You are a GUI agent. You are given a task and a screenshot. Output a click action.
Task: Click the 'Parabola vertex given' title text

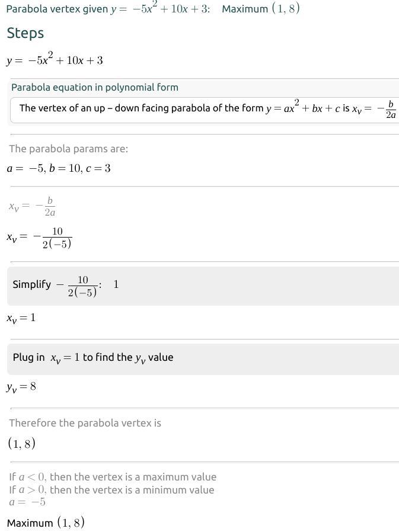58,9
